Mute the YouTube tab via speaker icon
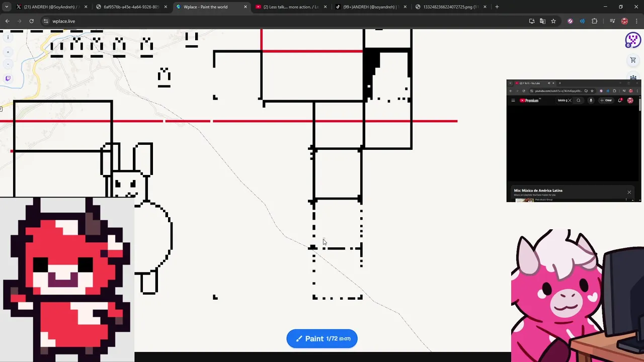 pos(549,83)
